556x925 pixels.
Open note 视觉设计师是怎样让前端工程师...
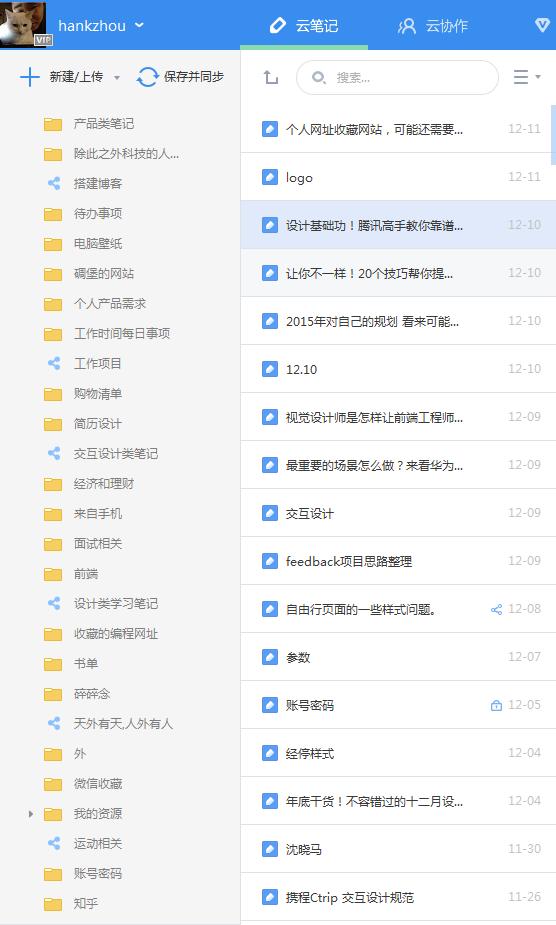(x=398, y=417)
